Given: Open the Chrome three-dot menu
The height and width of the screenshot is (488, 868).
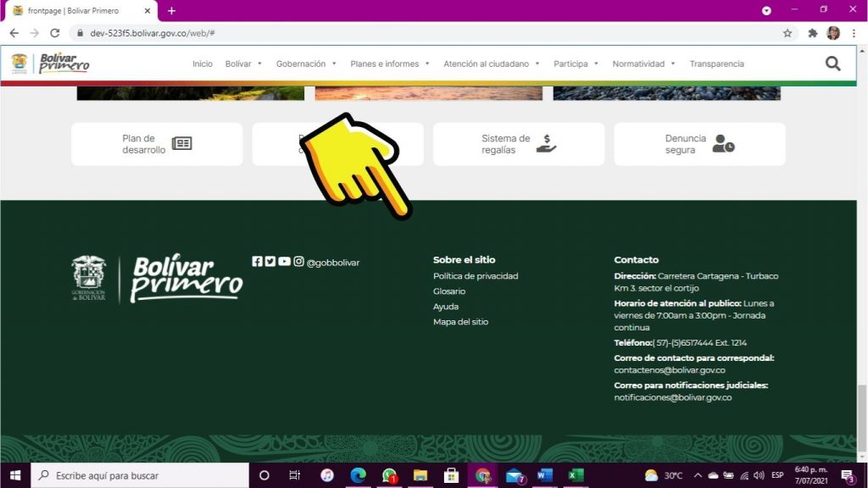Looking at the screenshot, I should click(x=854, y=33).
